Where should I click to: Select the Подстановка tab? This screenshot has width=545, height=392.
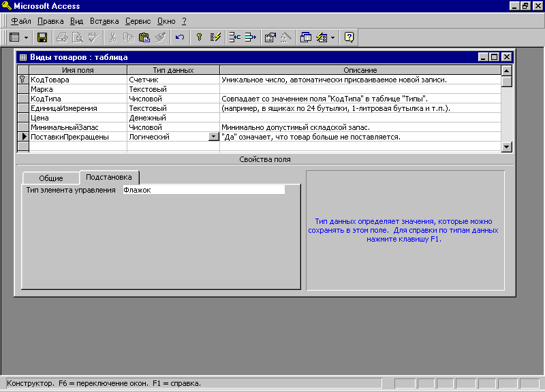[x=109, y=177]
